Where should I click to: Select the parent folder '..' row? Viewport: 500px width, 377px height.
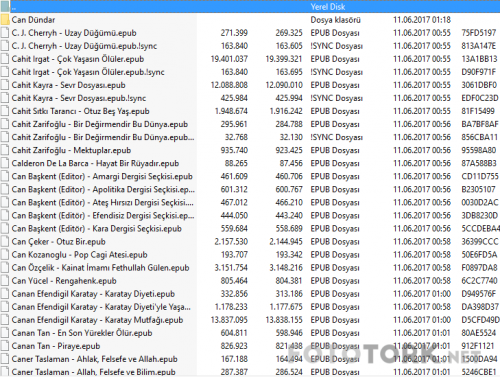[x=250, y=7]
